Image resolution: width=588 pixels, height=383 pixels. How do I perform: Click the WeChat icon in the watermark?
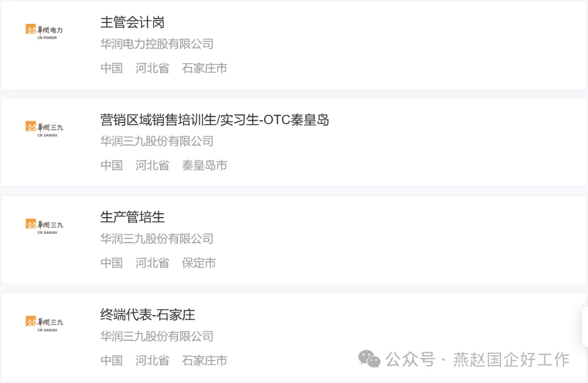(369, 359)
